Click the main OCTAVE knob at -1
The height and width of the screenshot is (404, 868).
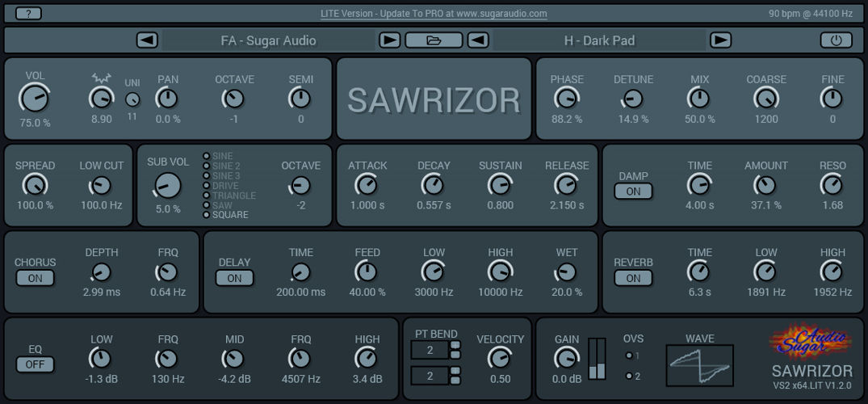(234, 99)
